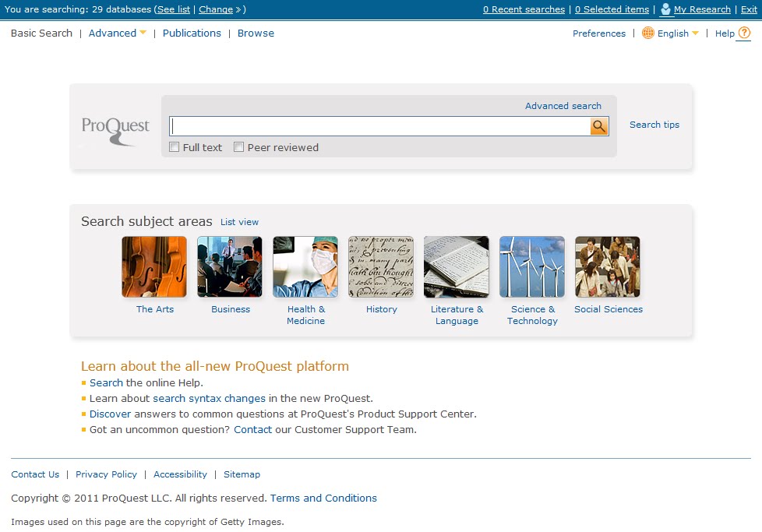Open the Health & Medicine surgeon thumbnail
The width and height of the screenshot is (762, 532).
[x=305, y=266]
